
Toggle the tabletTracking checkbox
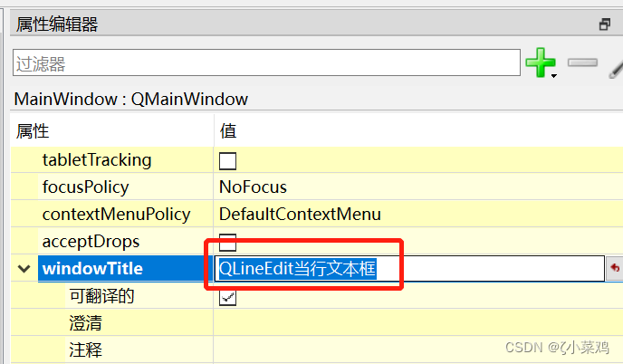pos(227,161)
